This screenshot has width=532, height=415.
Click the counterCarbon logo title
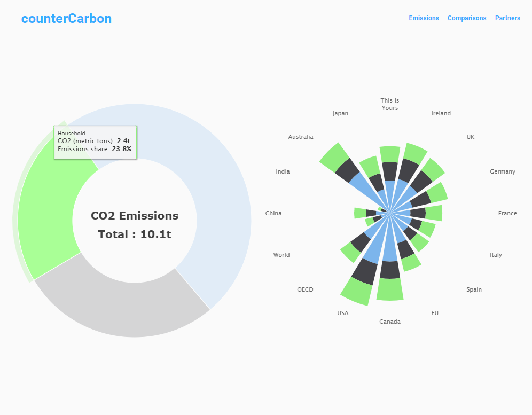(x=66, y=18)
